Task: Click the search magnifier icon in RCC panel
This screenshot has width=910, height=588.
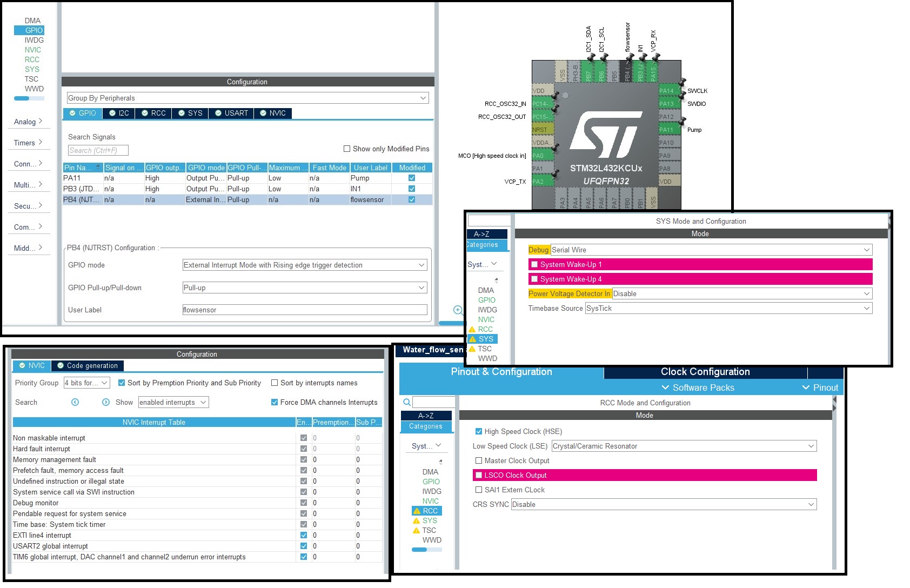Action: (x=406, y=402)
